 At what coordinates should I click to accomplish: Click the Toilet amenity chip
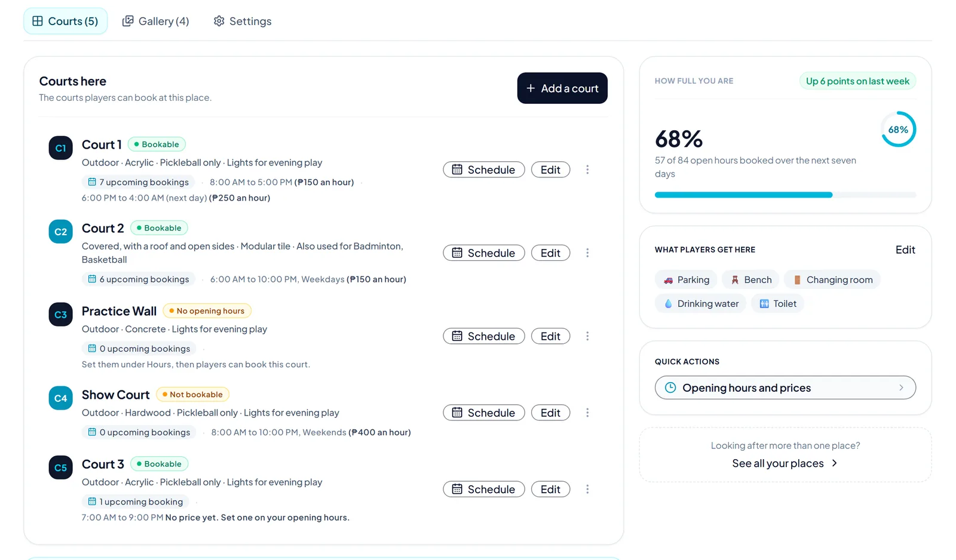(x=777, y=304)
